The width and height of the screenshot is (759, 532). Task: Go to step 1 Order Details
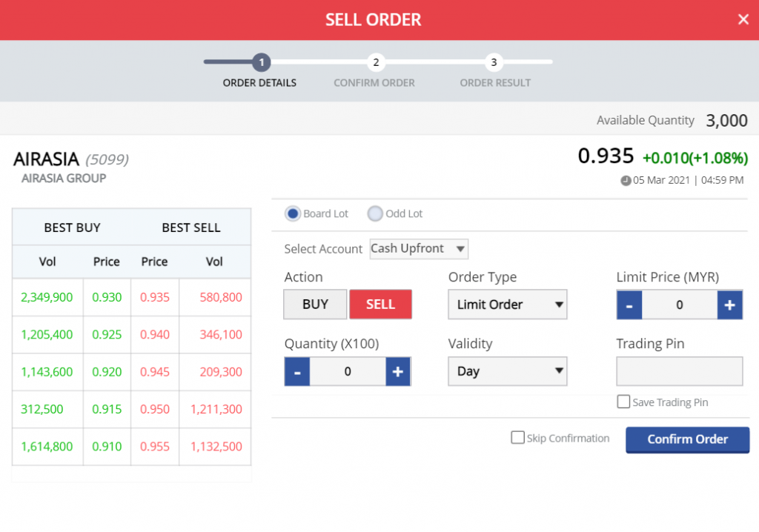click(262, 62)
